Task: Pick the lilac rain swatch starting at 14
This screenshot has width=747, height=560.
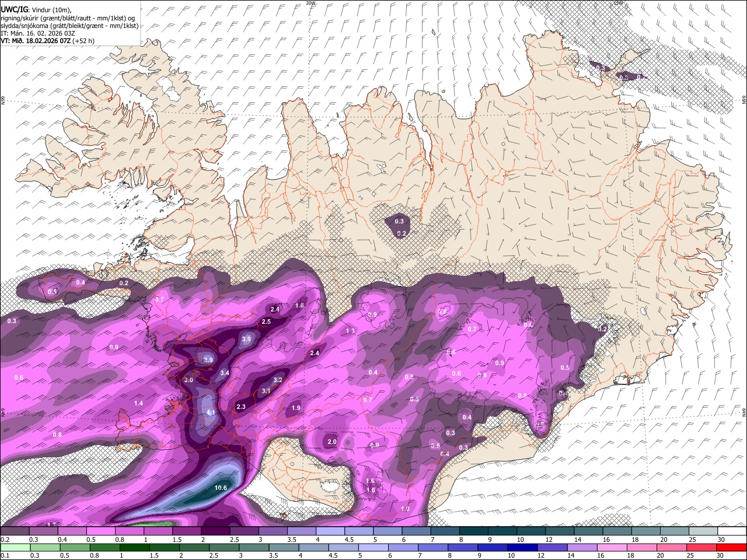Action: coord(582,547)
